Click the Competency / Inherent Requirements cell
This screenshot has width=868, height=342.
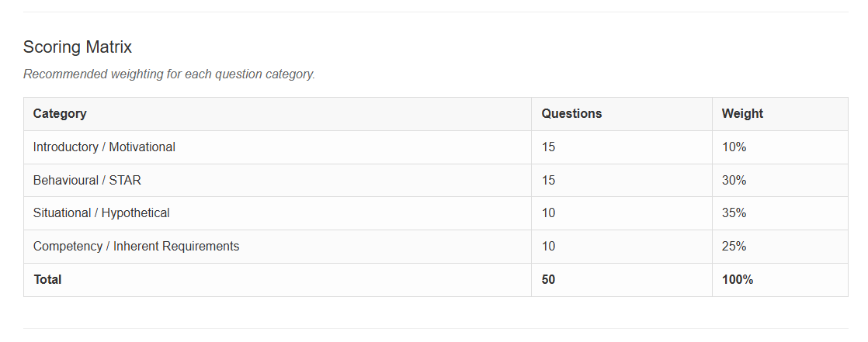click(x=277, y=247)
